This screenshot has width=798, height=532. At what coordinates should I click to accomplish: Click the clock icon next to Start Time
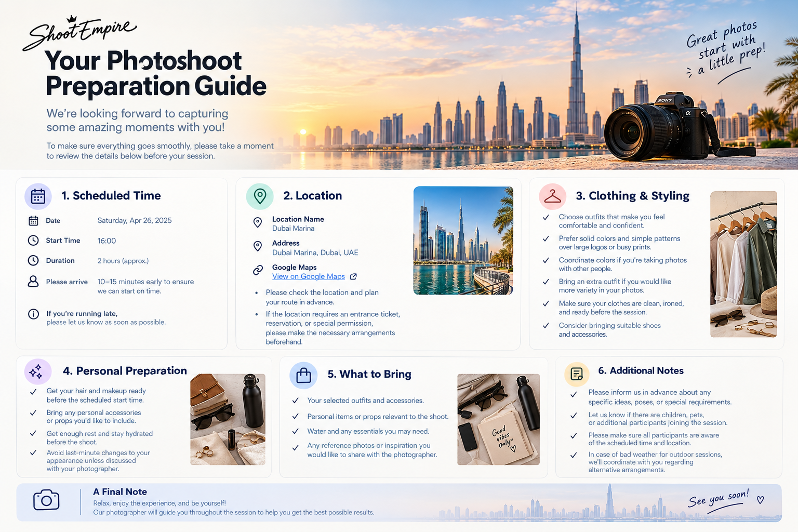tap(33, 241)
